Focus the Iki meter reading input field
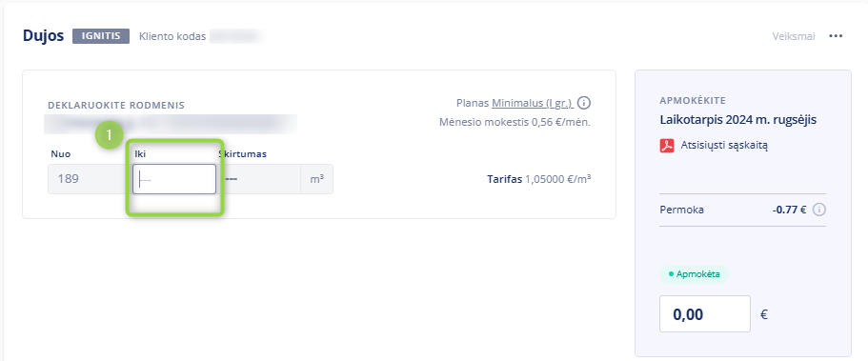The height and width of the screenshot is (361, 868). [x=173, y=179]
